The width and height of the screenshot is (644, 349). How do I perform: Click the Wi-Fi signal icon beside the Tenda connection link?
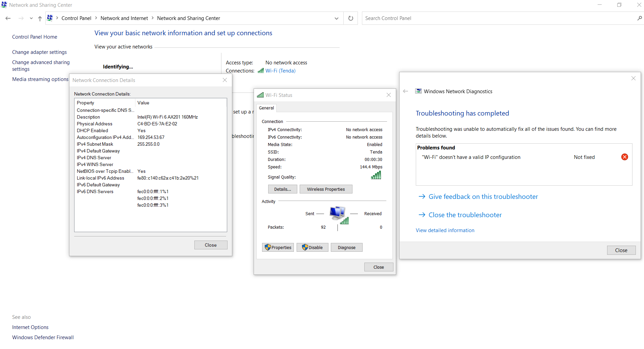pyautogui.click(x=260, y=70)
